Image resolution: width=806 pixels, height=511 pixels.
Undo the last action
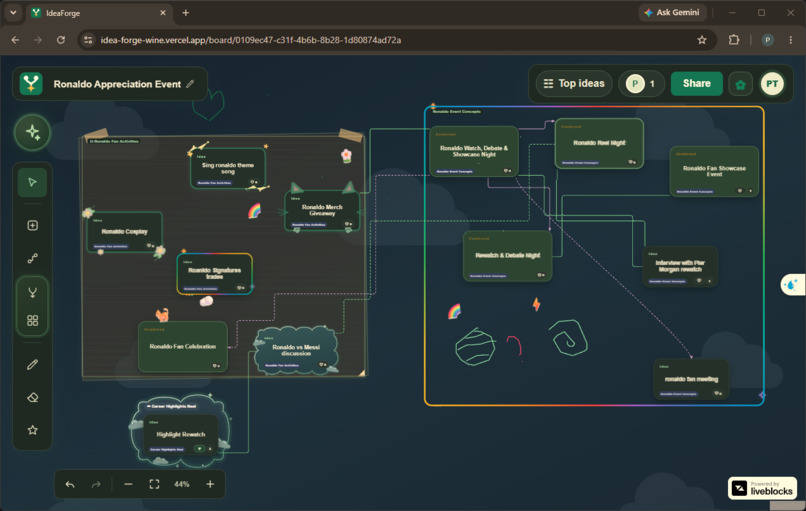tap(70, 484)
